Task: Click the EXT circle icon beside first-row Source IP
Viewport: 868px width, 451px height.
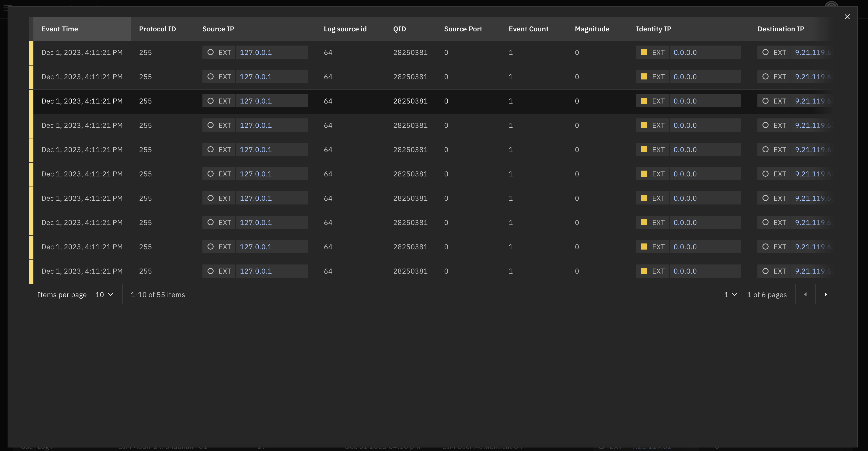Action: click(x=211, y=52)
